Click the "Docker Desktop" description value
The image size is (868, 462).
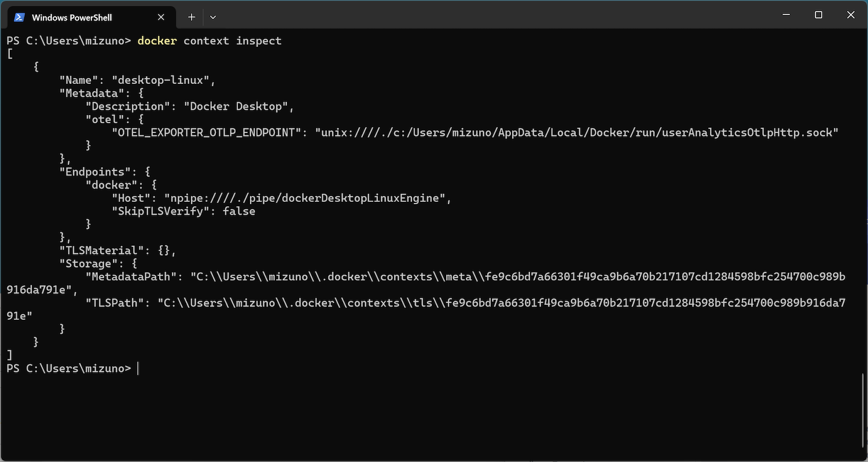click(236, 106)
